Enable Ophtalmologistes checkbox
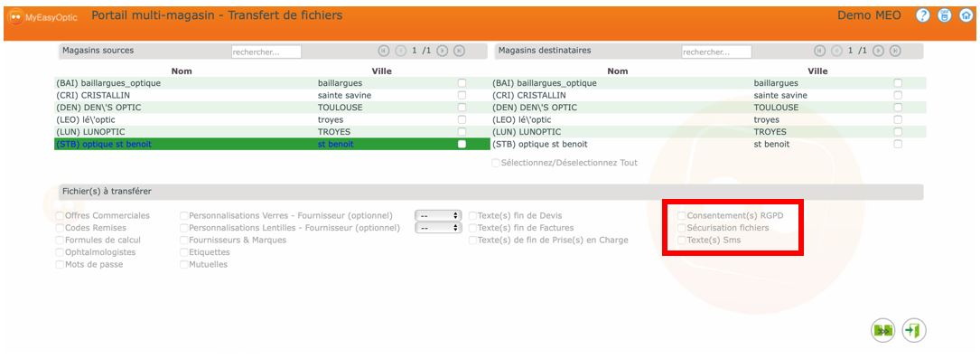The height and width of the screenshot is (359, 980). 60,252
